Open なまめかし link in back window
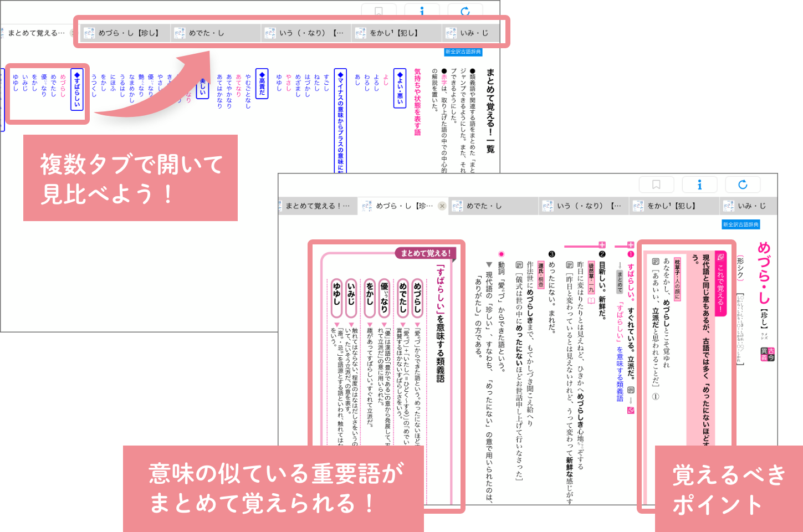 132,89
